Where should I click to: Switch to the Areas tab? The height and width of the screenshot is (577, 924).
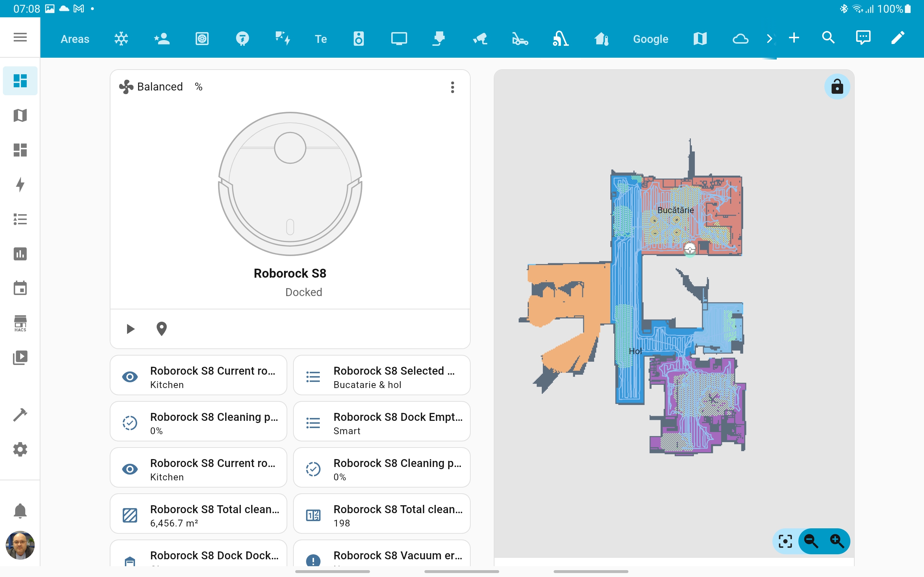(75, 38)
